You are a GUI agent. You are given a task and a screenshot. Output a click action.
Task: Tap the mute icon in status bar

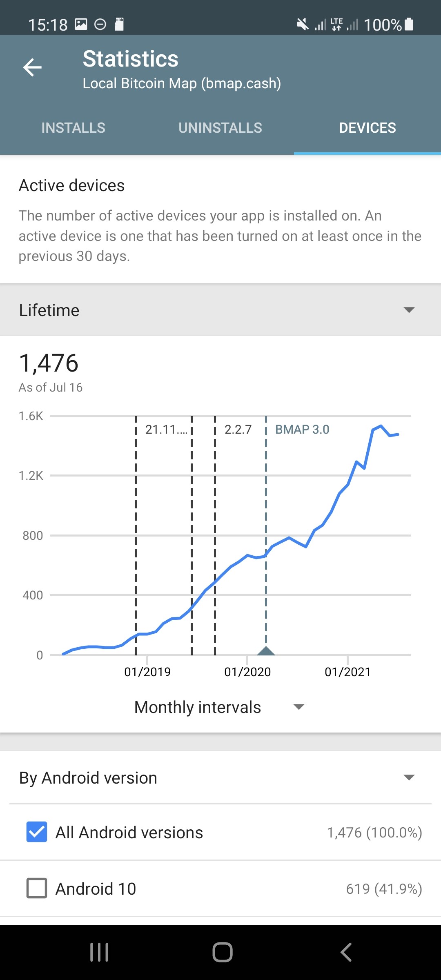(303, 24)
